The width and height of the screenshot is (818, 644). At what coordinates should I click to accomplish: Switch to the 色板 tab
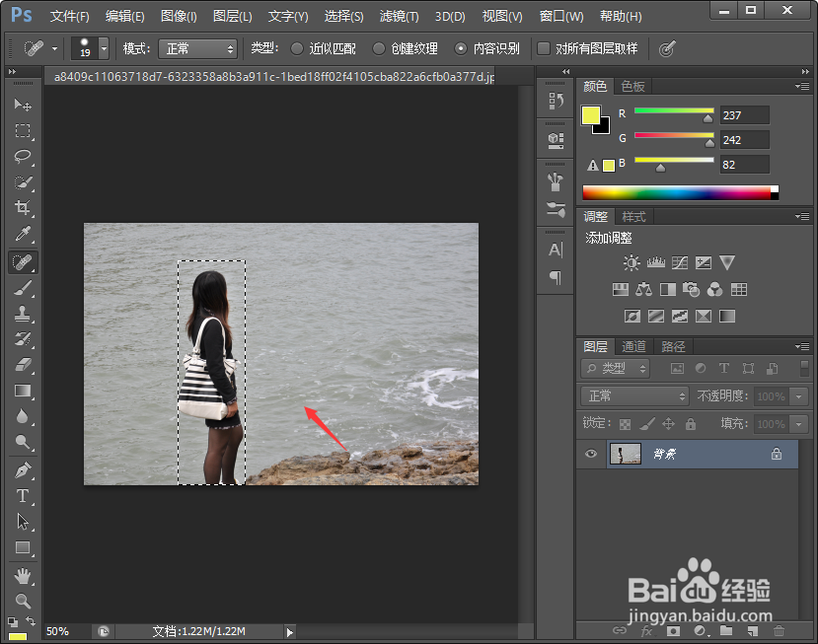click(632, 86)
